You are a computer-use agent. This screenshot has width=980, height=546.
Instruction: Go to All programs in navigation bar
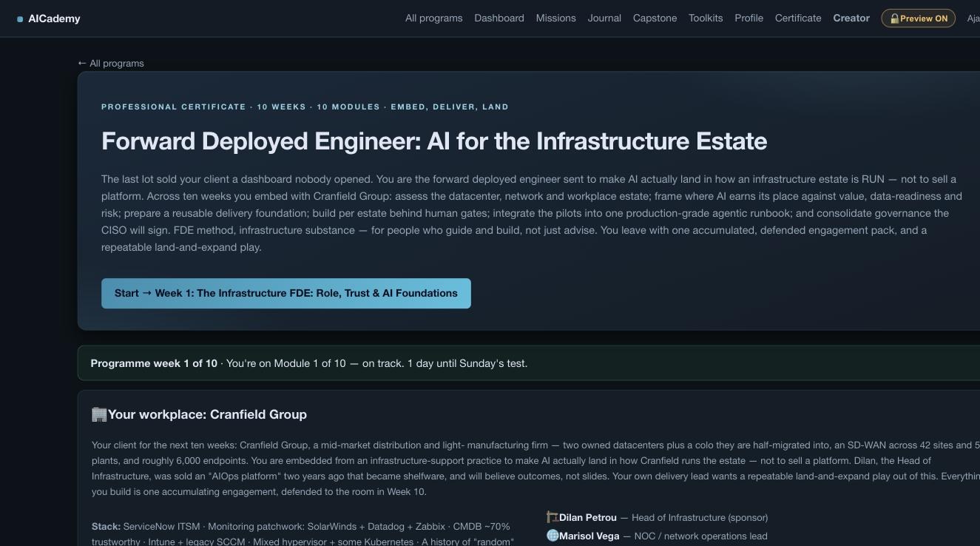[433, 18]
